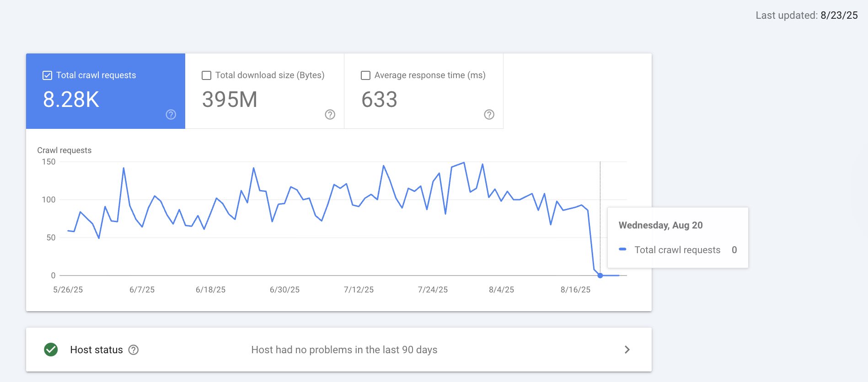The image size is (868, 382).
Task: Click the 7/24/25 date label on x-axis
Action: click(x=433, y=290)
